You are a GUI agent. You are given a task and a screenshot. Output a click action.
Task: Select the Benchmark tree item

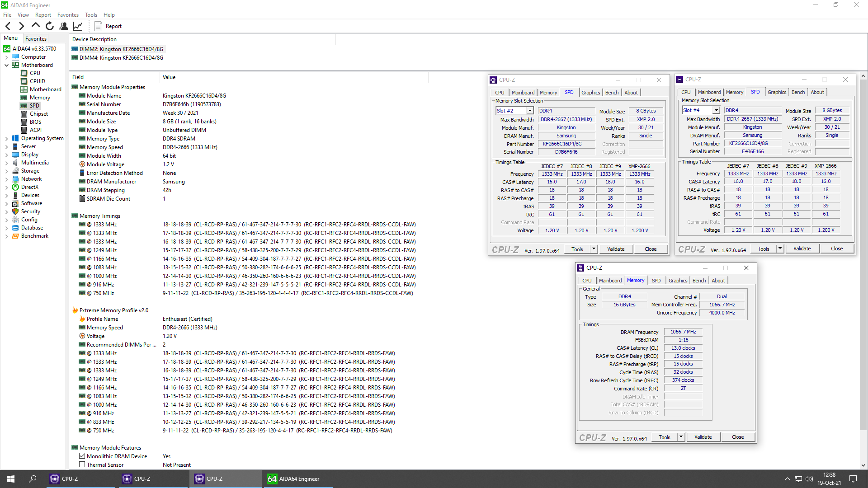34,236
